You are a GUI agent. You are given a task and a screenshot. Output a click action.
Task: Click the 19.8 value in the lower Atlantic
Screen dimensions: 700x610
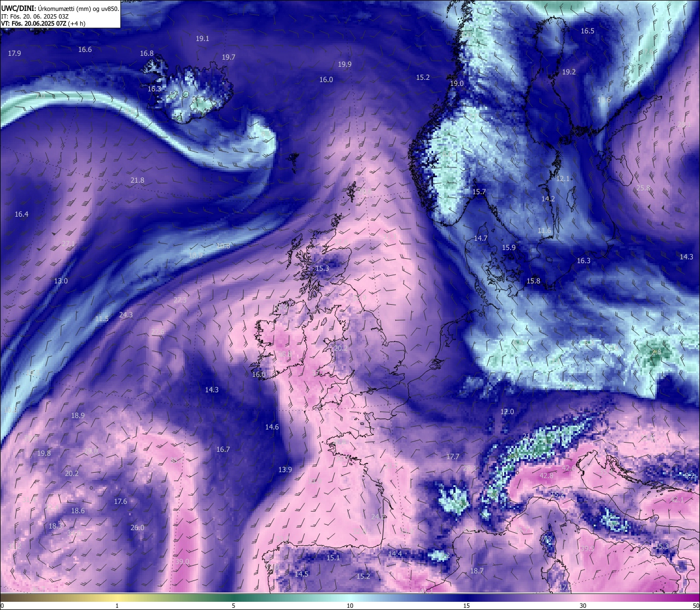point(44,453)
